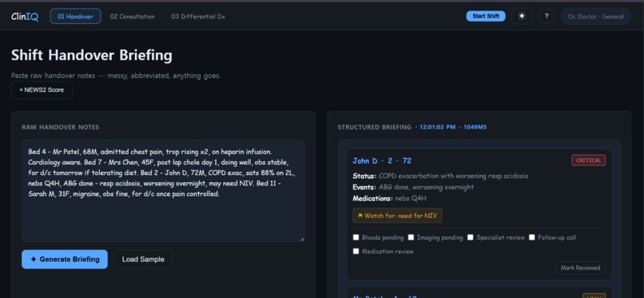Click the ClinIQ logo

25,17
